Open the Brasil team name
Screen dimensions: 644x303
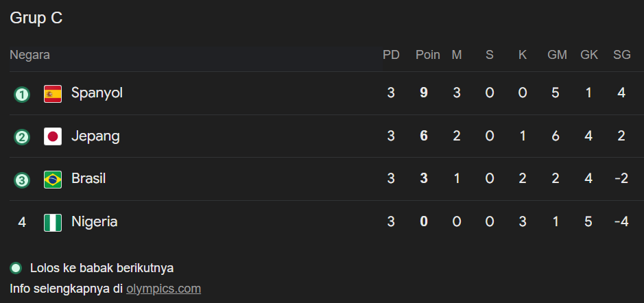click(88, 178)
